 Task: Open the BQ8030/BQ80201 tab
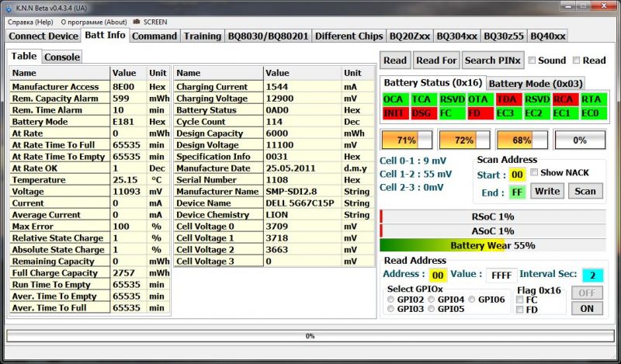[x=268, y=36]
